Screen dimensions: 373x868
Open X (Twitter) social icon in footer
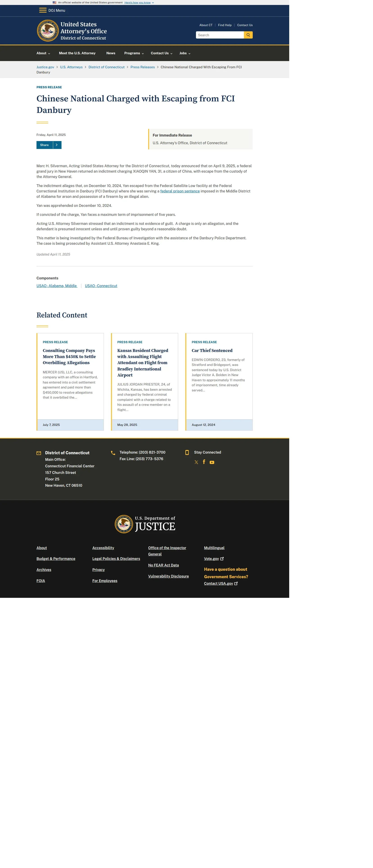pos(196,462)
